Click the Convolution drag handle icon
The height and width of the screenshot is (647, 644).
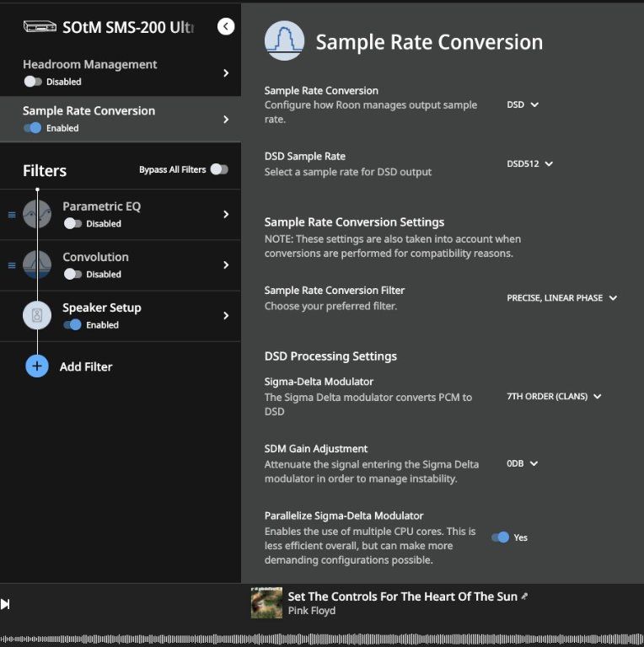point(12,265)
